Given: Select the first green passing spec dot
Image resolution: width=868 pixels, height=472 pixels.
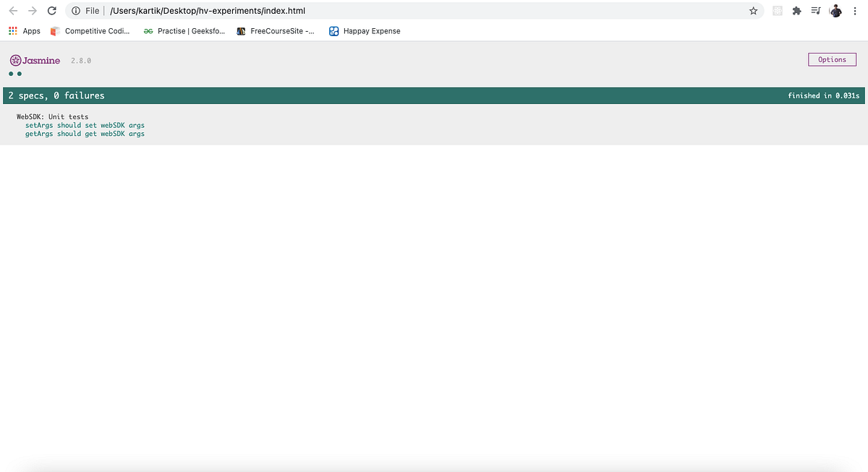Looking at the screenshot, I should coord(9,73).
